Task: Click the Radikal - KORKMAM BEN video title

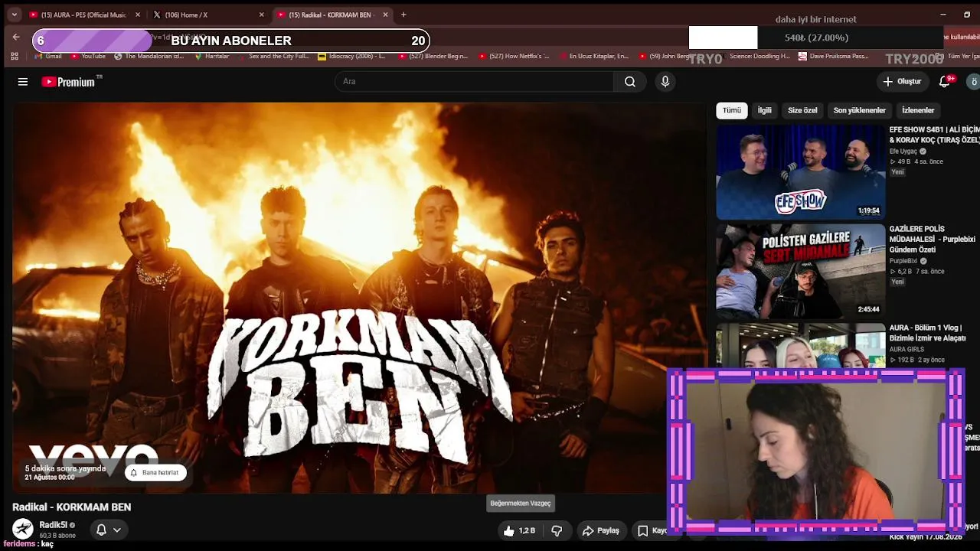Action: click(72, 507)
